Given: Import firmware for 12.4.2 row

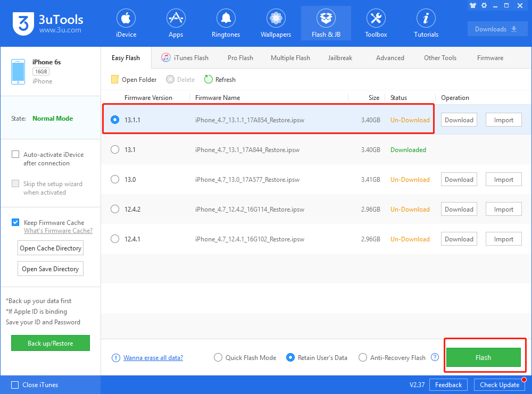Looking at the screenshot, I should (503, 209).
